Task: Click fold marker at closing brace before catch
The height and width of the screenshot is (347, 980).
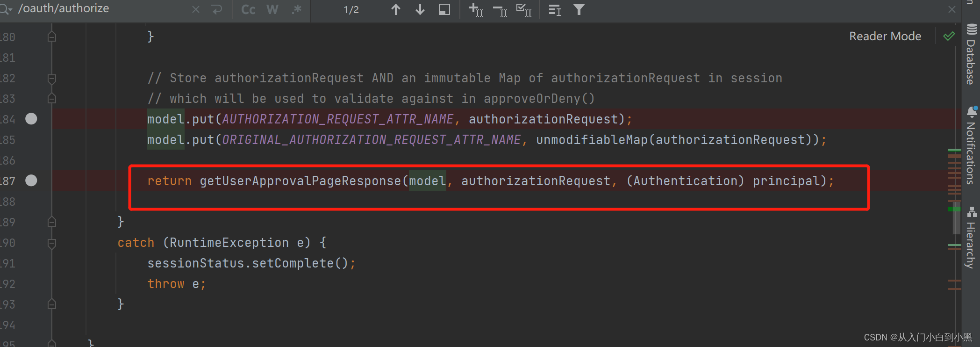Action: [x=52, y=222]
